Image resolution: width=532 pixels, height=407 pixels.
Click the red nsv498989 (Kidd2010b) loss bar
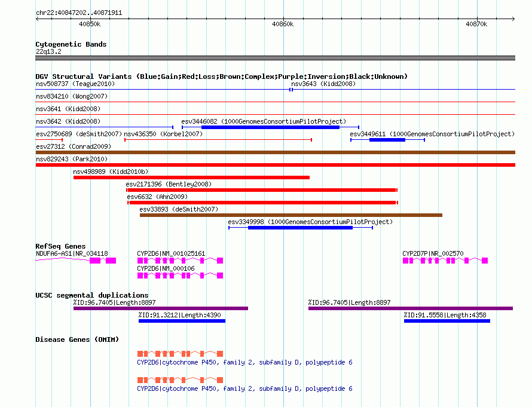191,178
